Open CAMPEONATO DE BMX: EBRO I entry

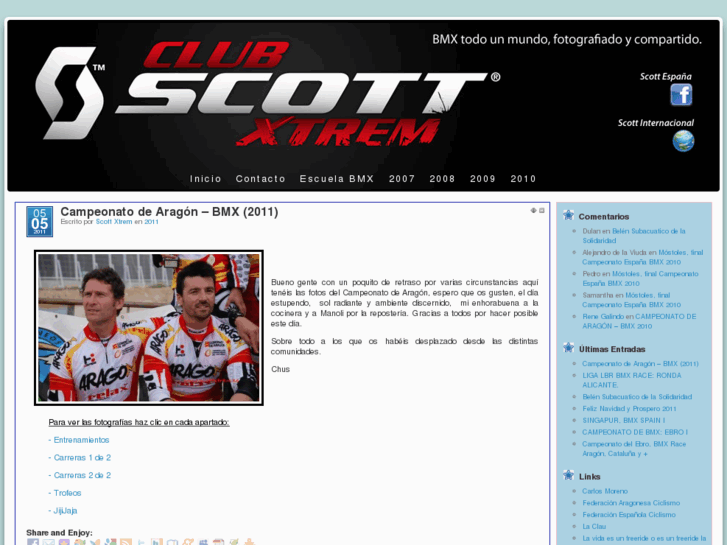635,432
